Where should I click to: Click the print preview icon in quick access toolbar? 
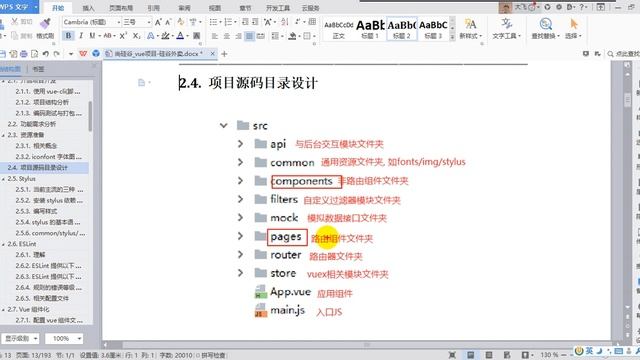point(34,53)
